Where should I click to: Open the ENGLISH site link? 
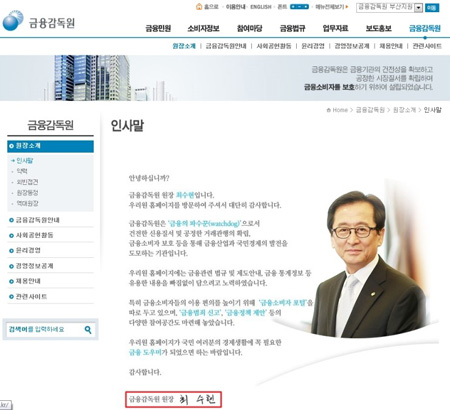[261, 7]
